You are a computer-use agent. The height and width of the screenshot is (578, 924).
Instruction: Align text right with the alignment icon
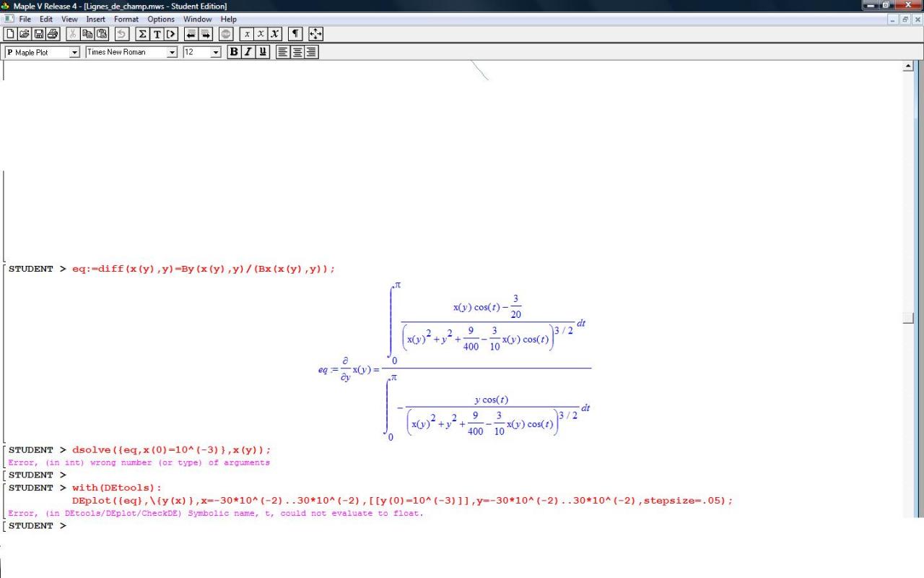311,52
